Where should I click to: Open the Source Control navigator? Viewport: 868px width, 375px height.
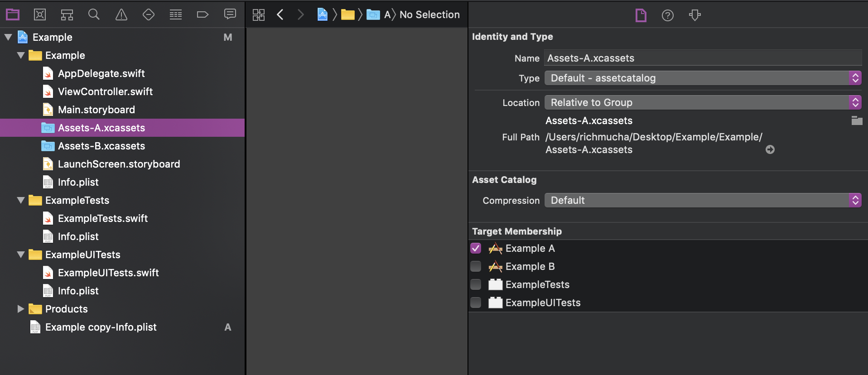click(40, 15)
